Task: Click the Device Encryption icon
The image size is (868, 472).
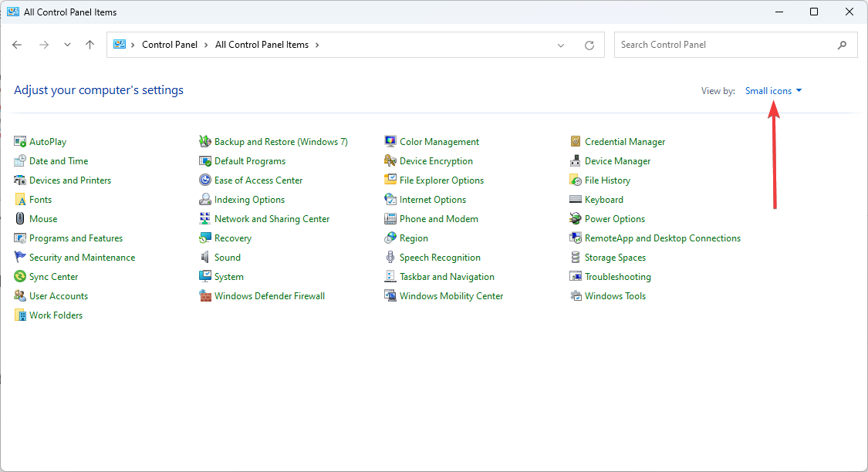Action: tap(390, 161)
